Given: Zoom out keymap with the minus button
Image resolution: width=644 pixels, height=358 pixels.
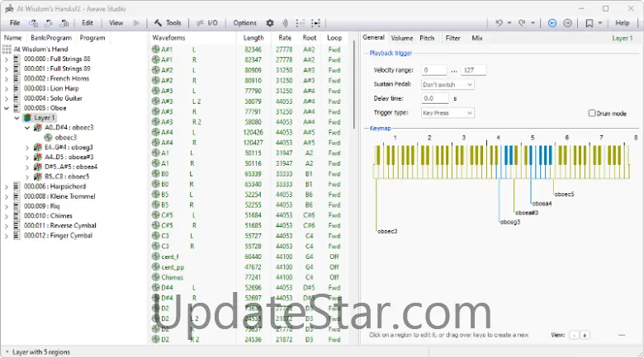Looking at the screenshot, I should coord(574,336).
